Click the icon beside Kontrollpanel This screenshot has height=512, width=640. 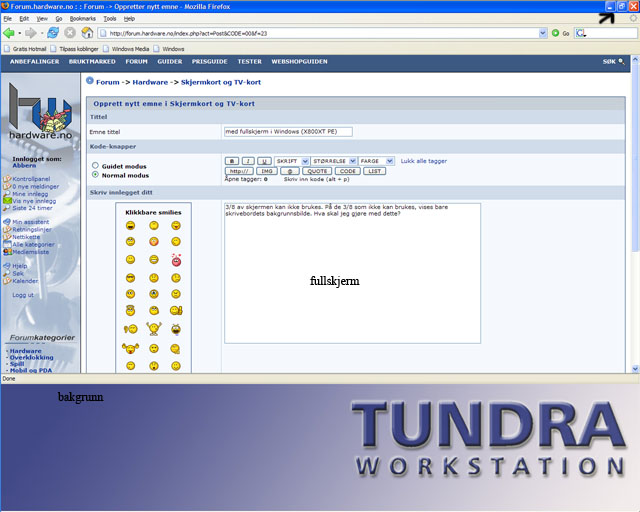7,179
